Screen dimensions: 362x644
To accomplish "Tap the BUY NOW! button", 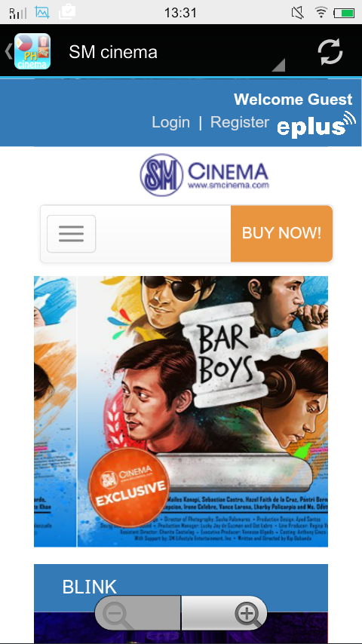I will coord(281,233).
